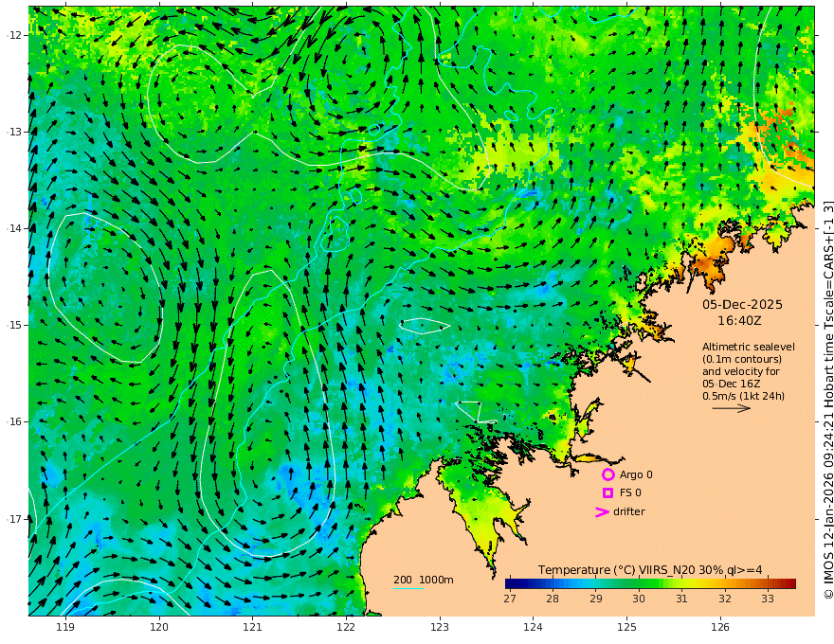The width and height of the screenshot is (834, 644).
Task: Click longitude axis label 123
Action: tap(440, 627)
